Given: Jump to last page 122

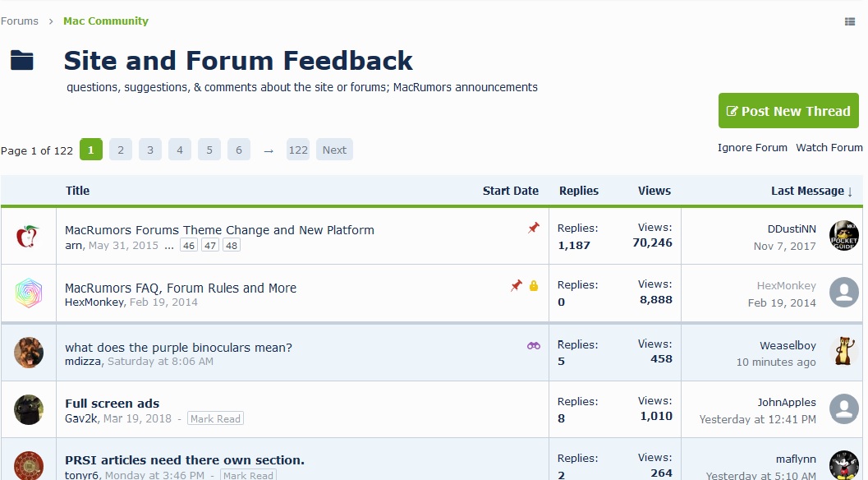Looking at the screenshot, I should pyautogui.click(x=298, y=150).
